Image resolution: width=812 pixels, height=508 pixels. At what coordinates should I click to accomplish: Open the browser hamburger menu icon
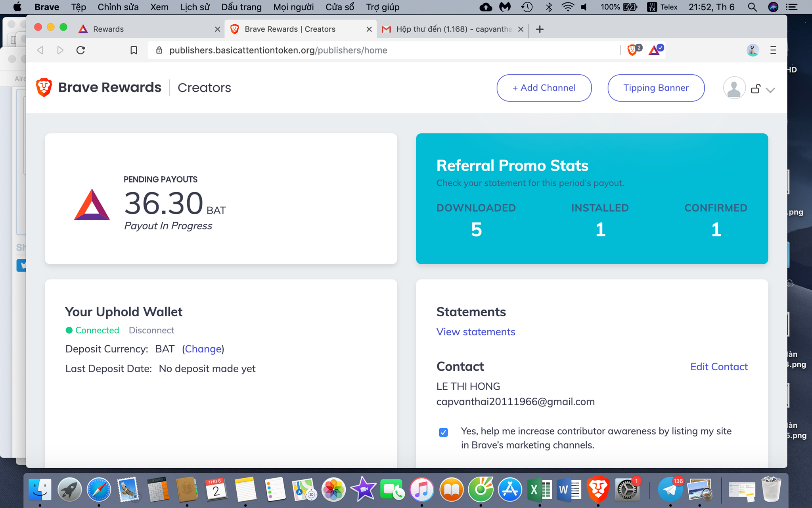[x=773, y=50]
